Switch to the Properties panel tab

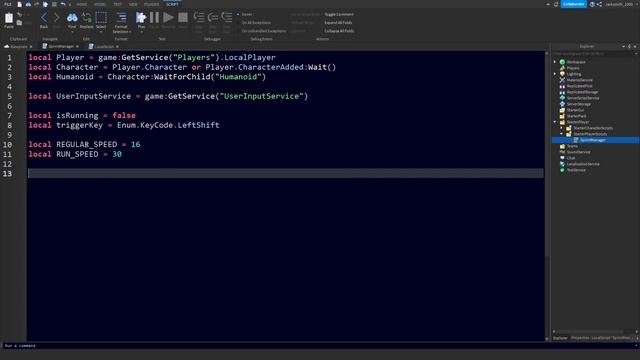pyautogui.click(x=600, y=338)
